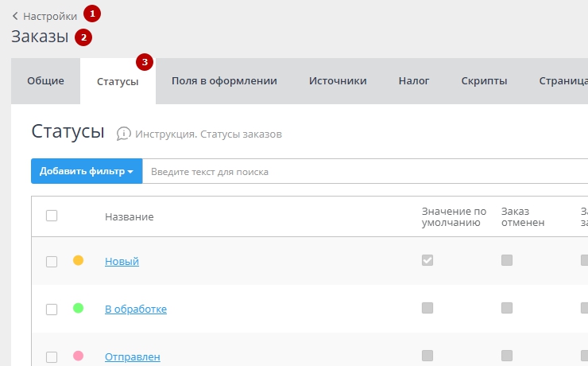Screen dimensions: 588x366
Task: Click the info icon beside Инструкция
Action: click(x=123, y=134)
